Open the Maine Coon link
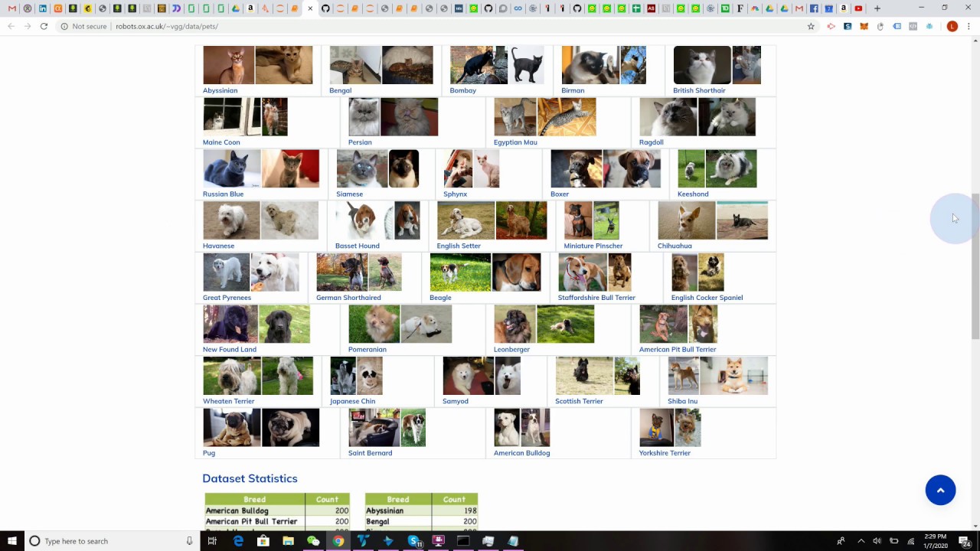The image size is (980, 551). (221, 142)
